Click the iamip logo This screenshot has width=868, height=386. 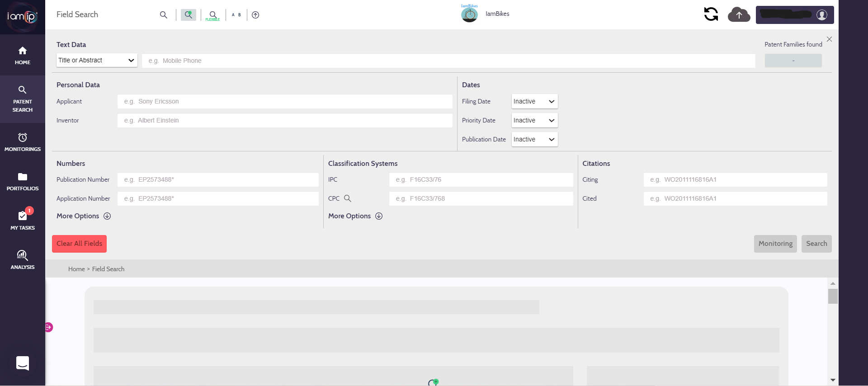[x=23, y=17]
